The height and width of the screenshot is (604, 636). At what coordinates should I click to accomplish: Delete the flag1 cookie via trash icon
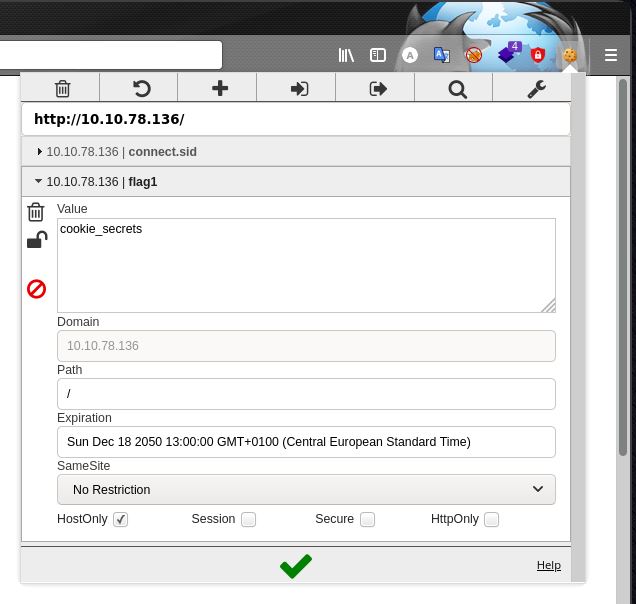point(36,212)
